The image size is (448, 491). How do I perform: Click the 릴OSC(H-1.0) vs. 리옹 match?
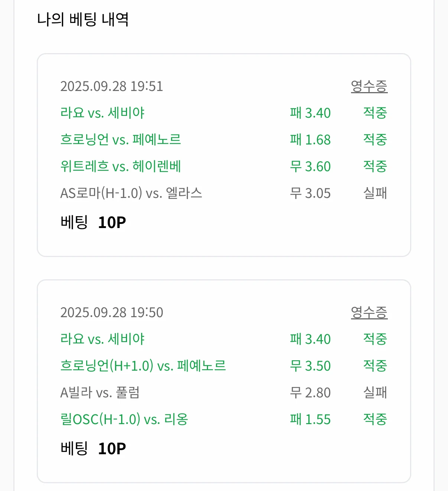click(x=124, y=419)
